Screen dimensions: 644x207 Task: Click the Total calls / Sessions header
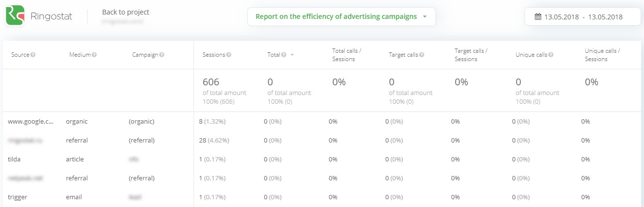[x=346, y=55]
